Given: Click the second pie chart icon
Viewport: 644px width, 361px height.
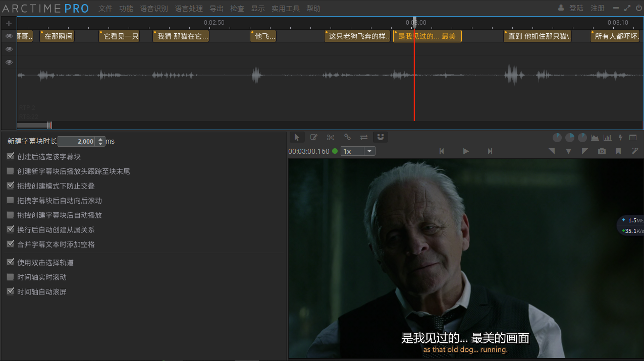Looking at the screenshot, I should [570, 138].
